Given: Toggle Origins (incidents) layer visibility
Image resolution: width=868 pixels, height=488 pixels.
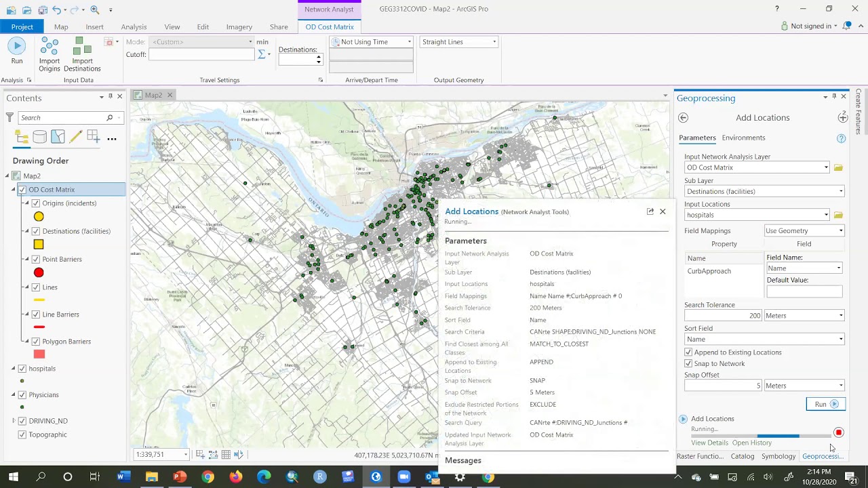Looking at the screenshot, I should pos(36,203).
